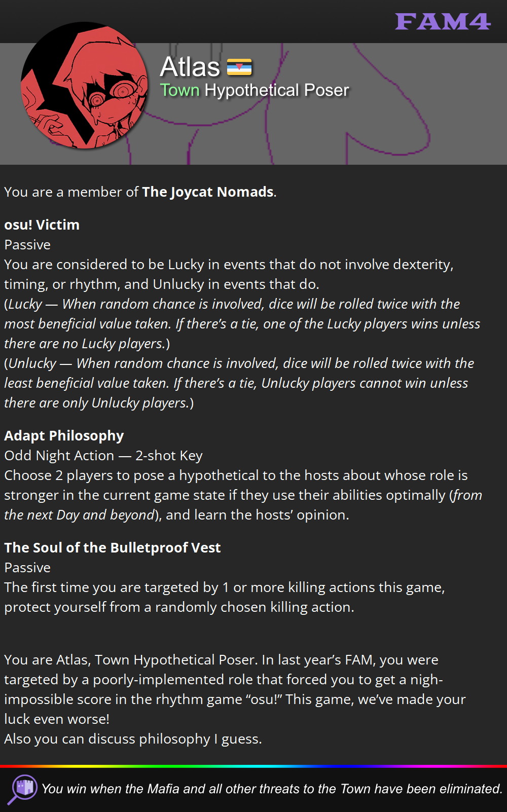Click The Joycat Nomads bold text
The image size is (507, 812).
(x=208, y=192)
